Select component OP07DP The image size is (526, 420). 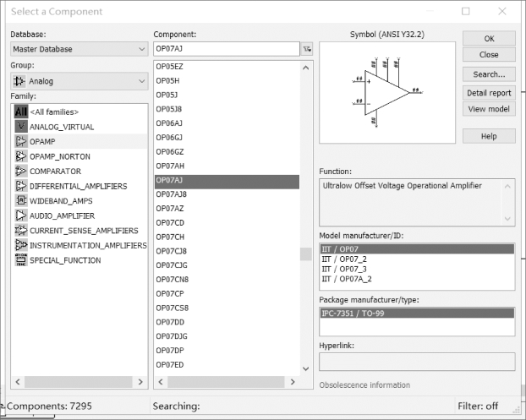click(227, 350)
